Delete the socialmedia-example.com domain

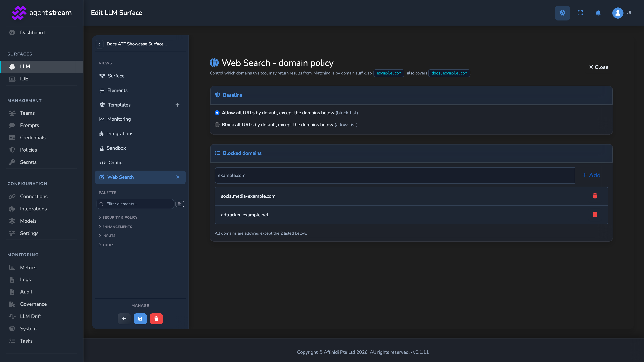click(x=595, y=196)
